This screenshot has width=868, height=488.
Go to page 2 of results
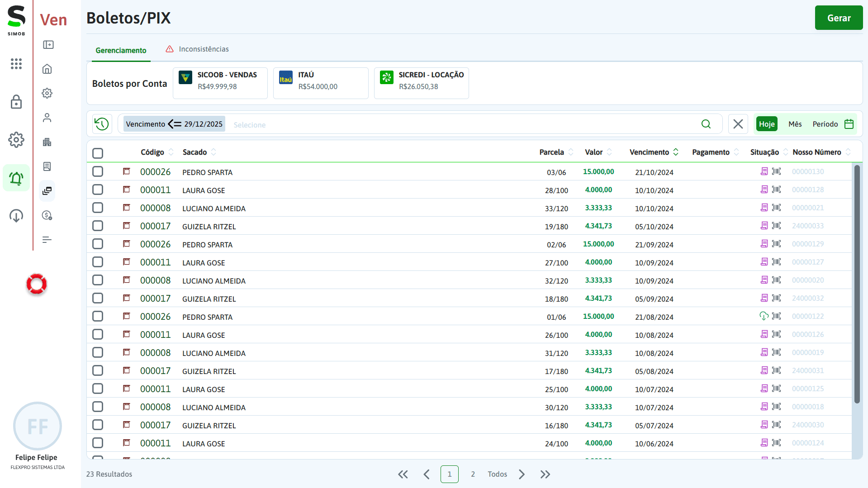(x=473, y=474)
